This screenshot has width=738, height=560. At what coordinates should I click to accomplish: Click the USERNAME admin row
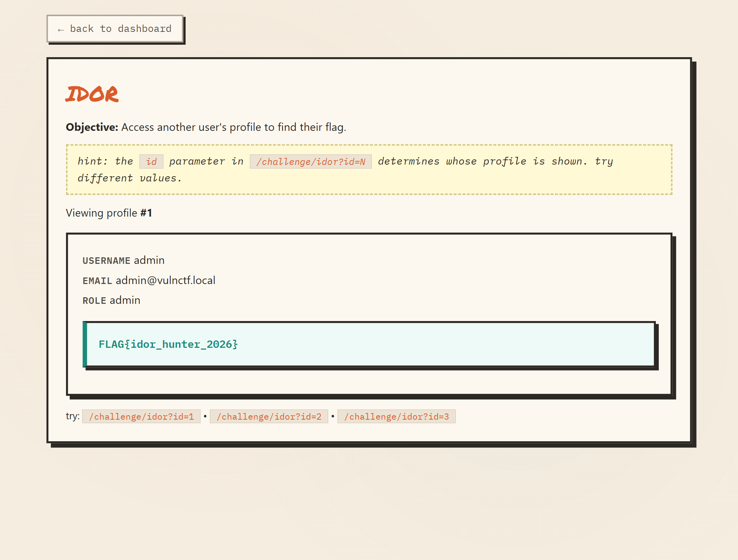(124, 260)
